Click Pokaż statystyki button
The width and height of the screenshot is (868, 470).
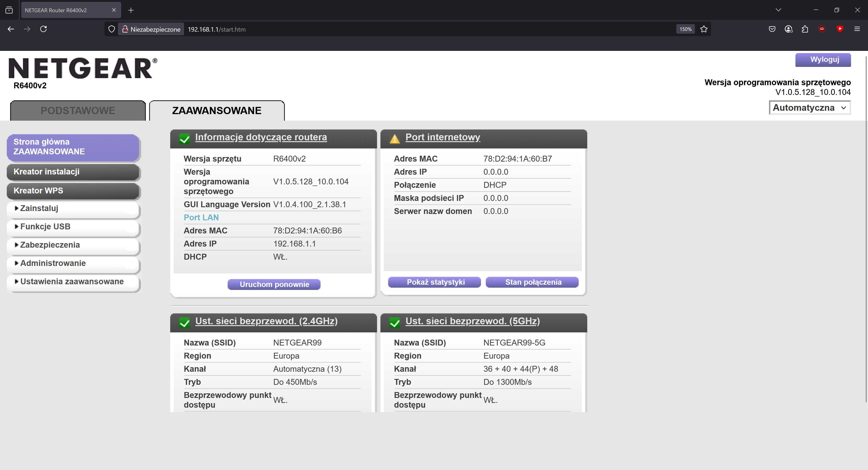(x=435, y=282)
